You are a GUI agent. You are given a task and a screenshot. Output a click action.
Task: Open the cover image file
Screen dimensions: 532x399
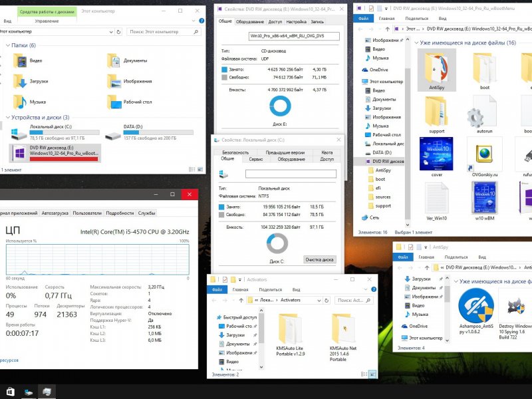pyautogui.click(x=436, y=157)
